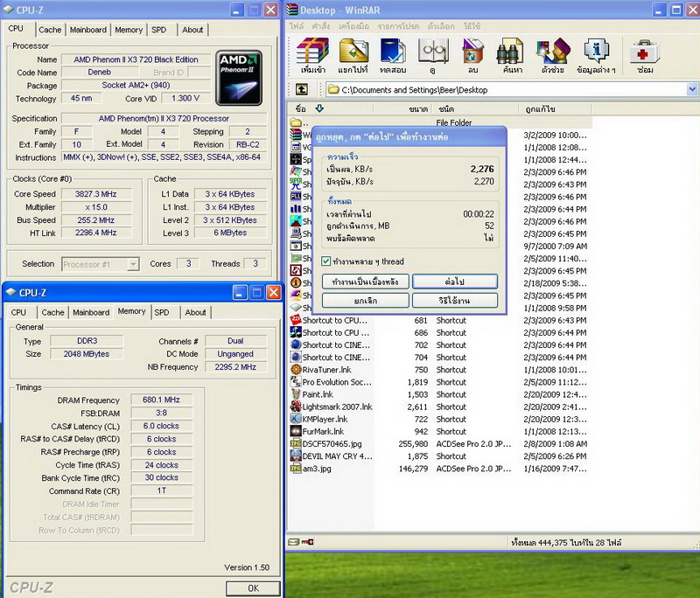Select the KMPlayer.lnk file icon
The image size is (700, 598).
pyautogui.click(x=296, y=419)
